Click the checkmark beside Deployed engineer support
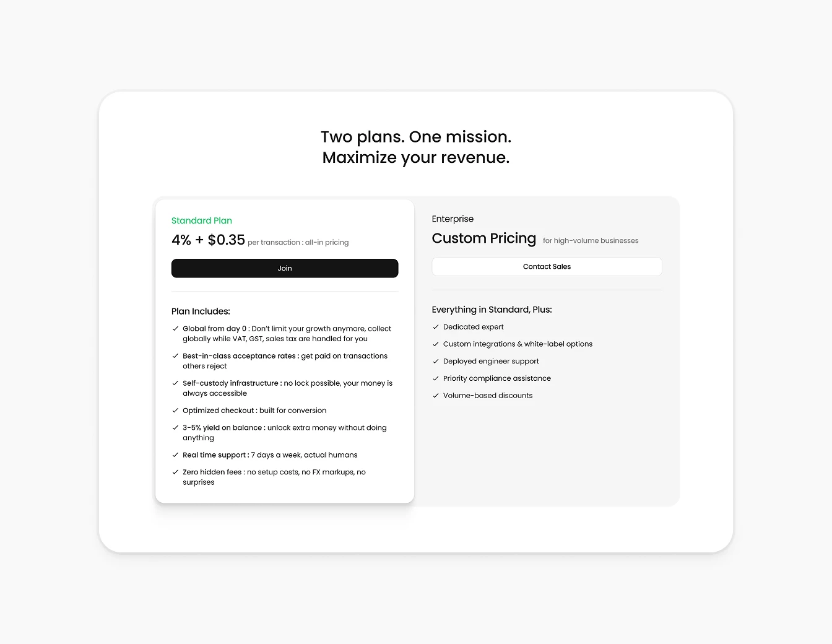 tap(435, 361)
